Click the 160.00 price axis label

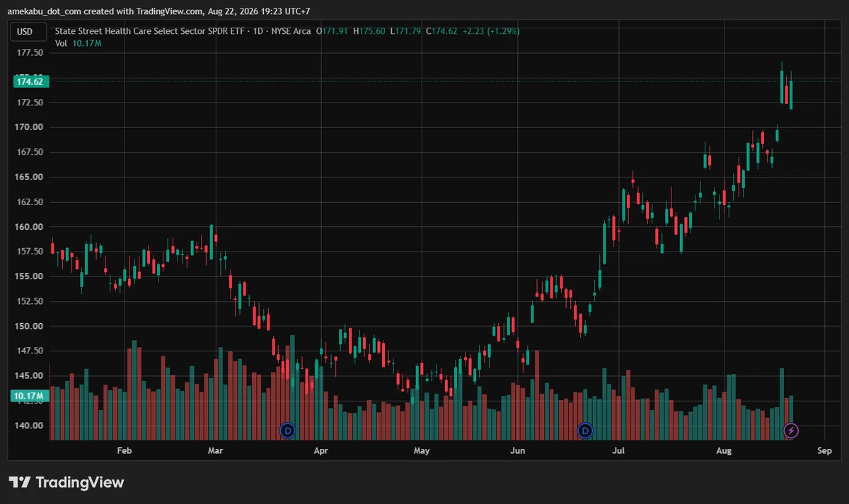point(29,227)
